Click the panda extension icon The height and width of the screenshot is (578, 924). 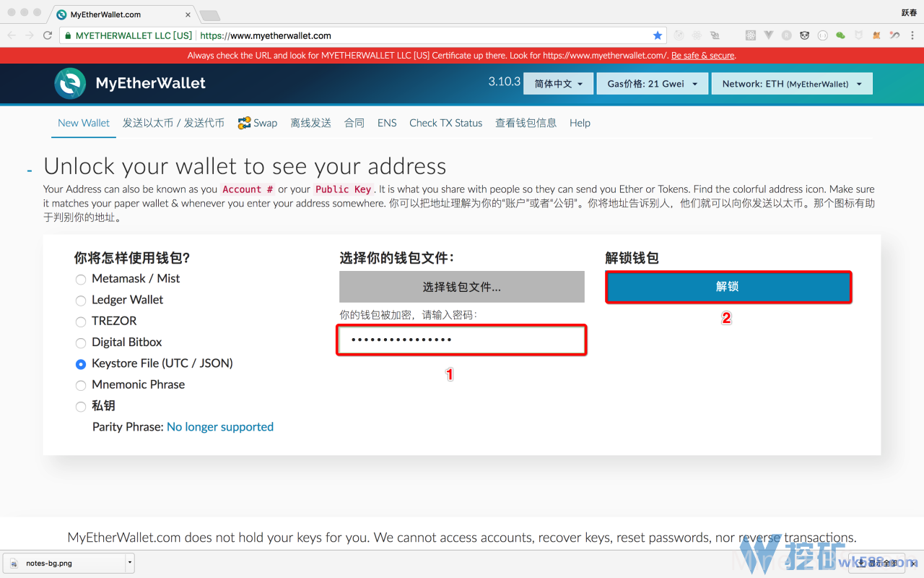click(805, 35)
